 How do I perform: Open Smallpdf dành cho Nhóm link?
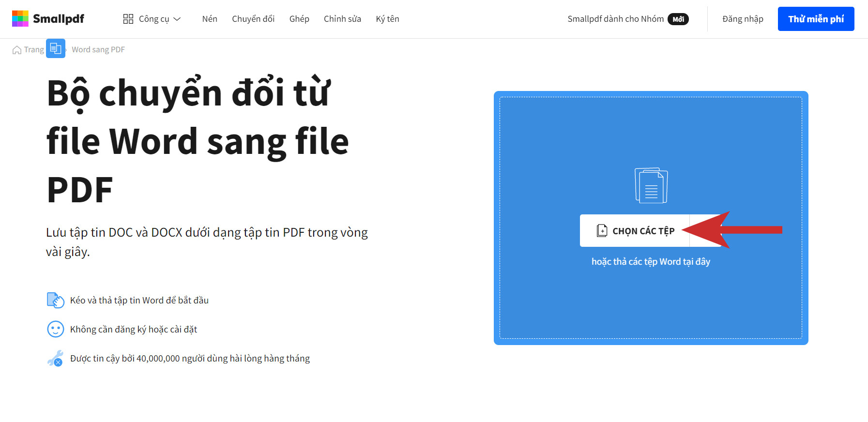pyautogui.click(x=615, y=19)
